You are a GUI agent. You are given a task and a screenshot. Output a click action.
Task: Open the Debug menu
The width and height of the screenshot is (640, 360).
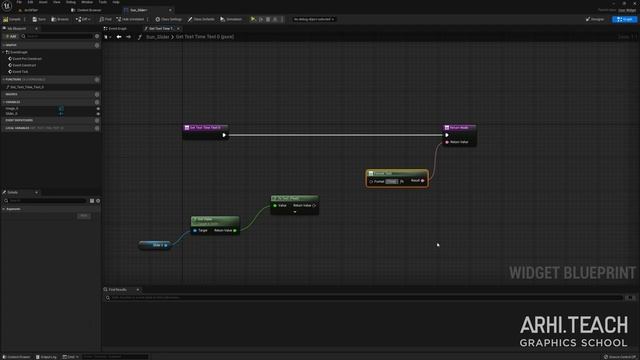pos(71,2)
